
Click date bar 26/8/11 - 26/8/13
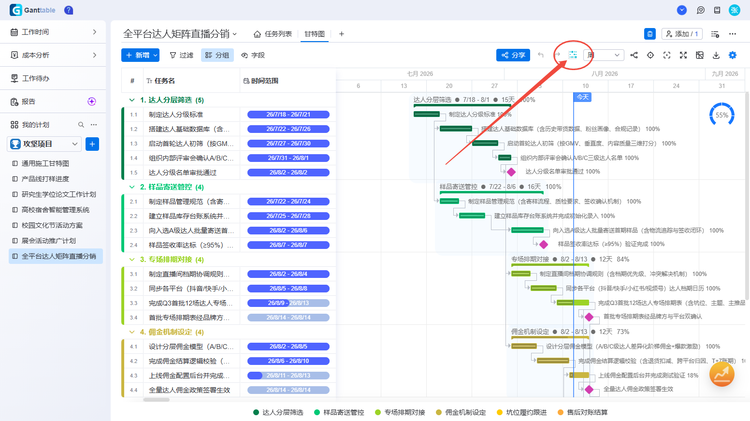(288, 376)
